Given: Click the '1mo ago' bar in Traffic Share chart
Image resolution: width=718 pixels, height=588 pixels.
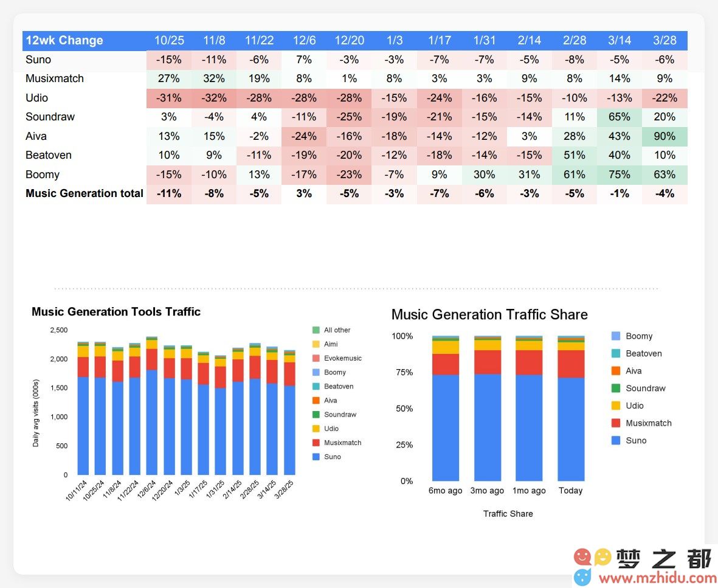Looking at the screenshot, I should (x=529, y=408).
